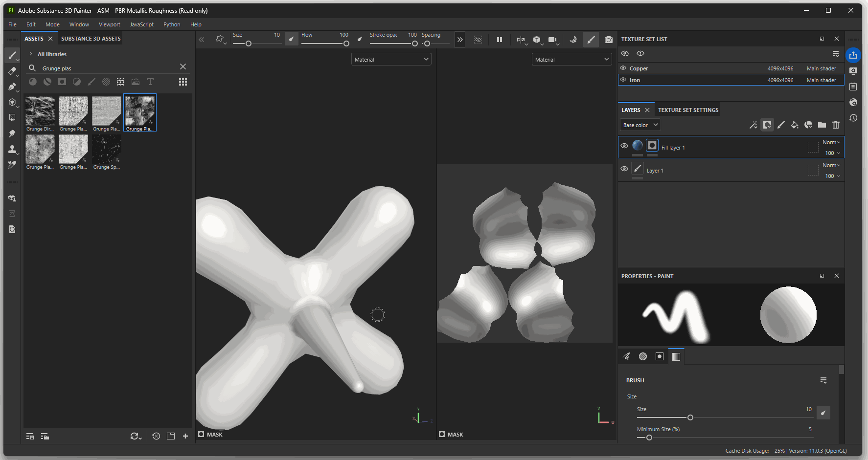This screenshot has width=868, height=460.
Task: Switch to Texture Set Settings tab
Action: coord(688,110)
